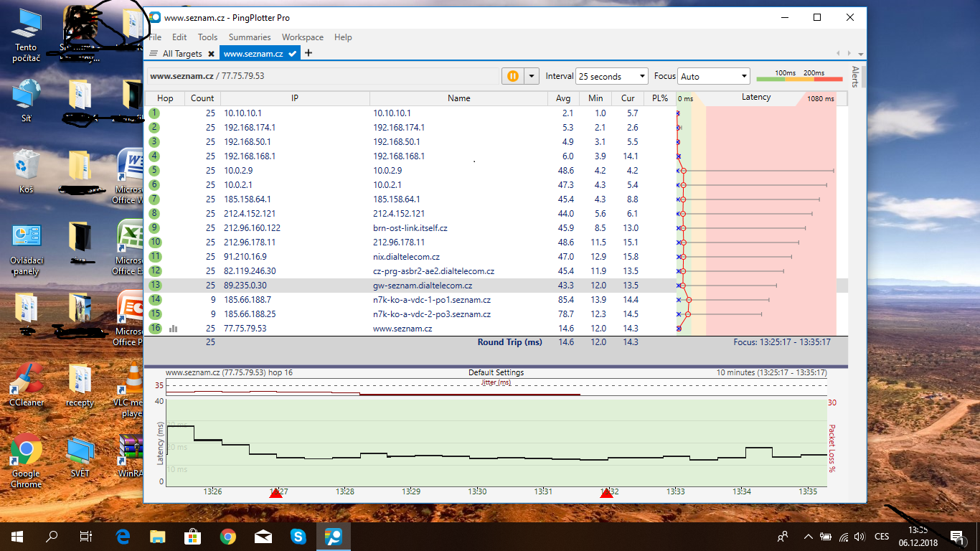Screen dimensions: 980x551
Task: Click the hop 5 number circle
Action: click(155, 170)
